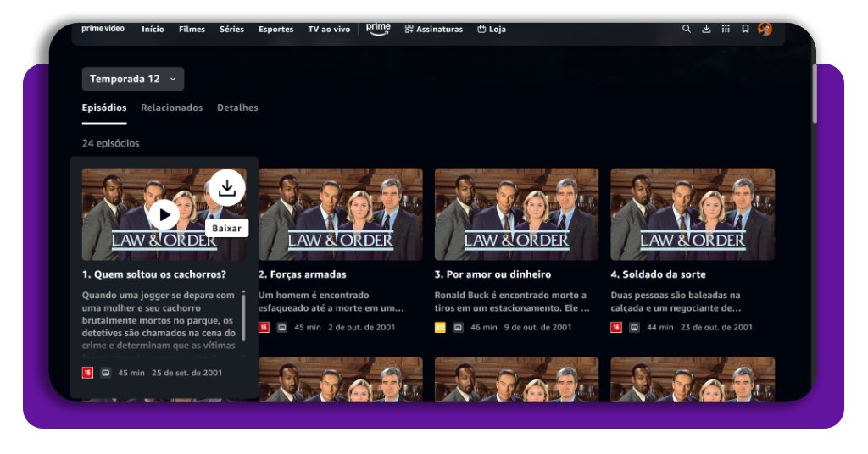Open the profile avatar menu

tap(765, 29)
